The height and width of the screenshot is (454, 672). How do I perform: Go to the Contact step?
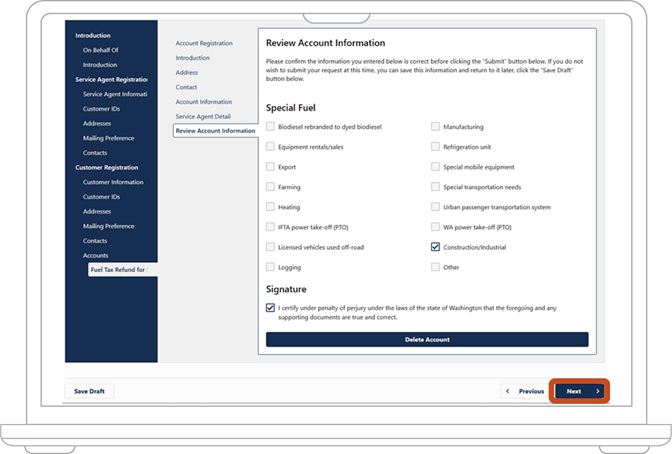[186, 87]
